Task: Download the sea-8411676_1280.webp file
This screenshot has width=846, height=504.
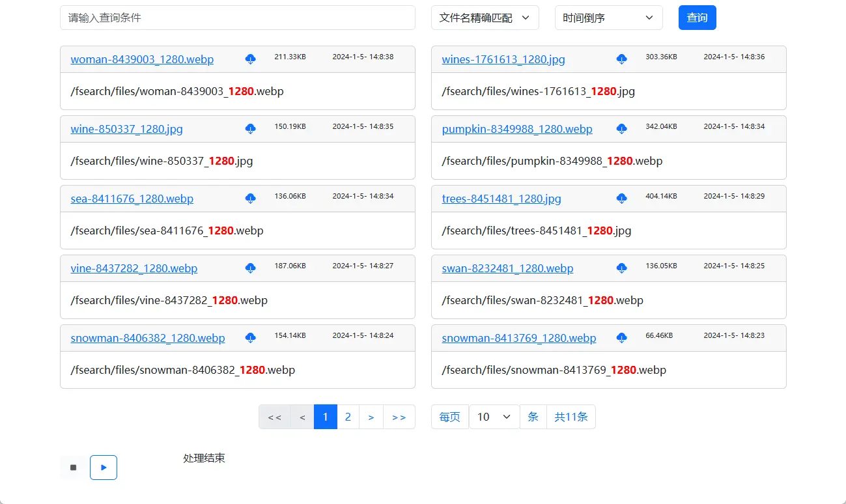Action: [x=250, y=199]
